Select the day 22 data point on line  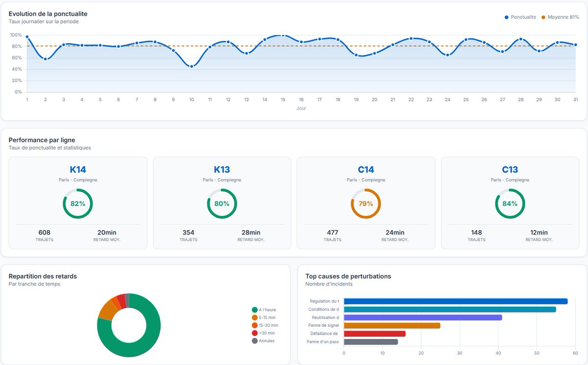click(411, 38)
